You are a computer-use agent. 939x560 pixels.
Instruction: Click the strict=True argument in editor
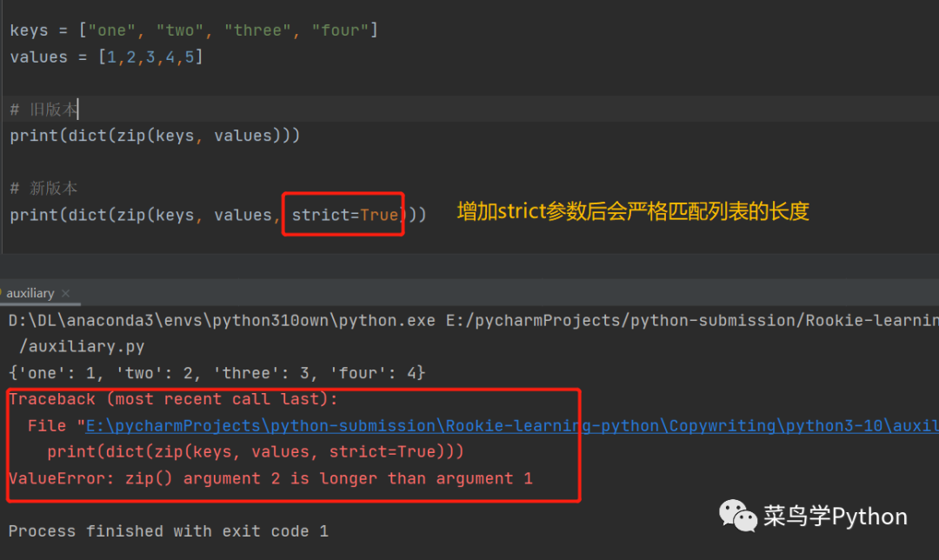344,214
